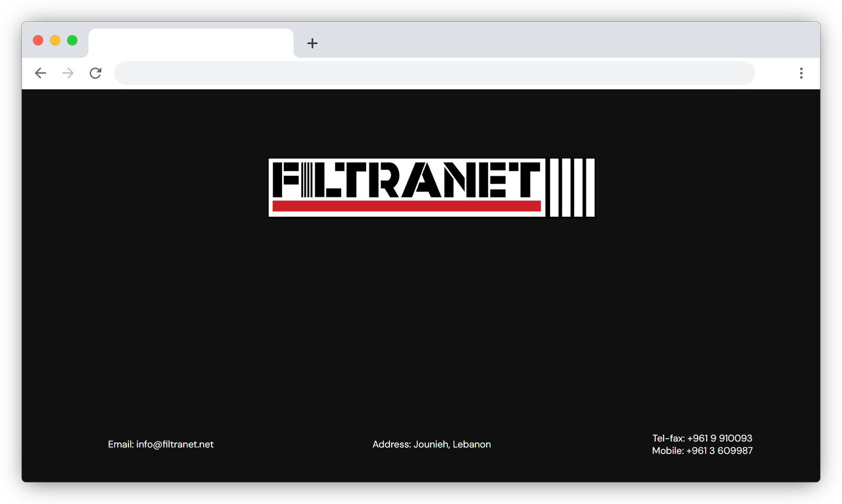
Task: Select the blank browser tab
Action: [x=191, y=43]
